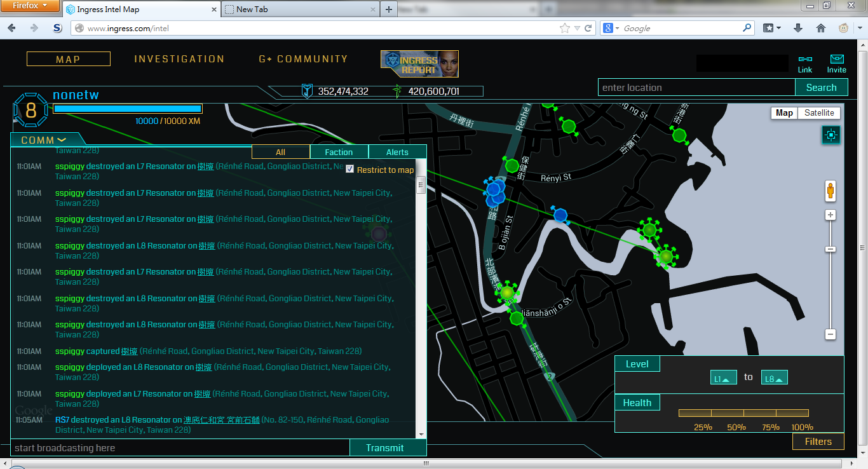
Task: Open the Firefox application menu
Action: coord(31,6)
